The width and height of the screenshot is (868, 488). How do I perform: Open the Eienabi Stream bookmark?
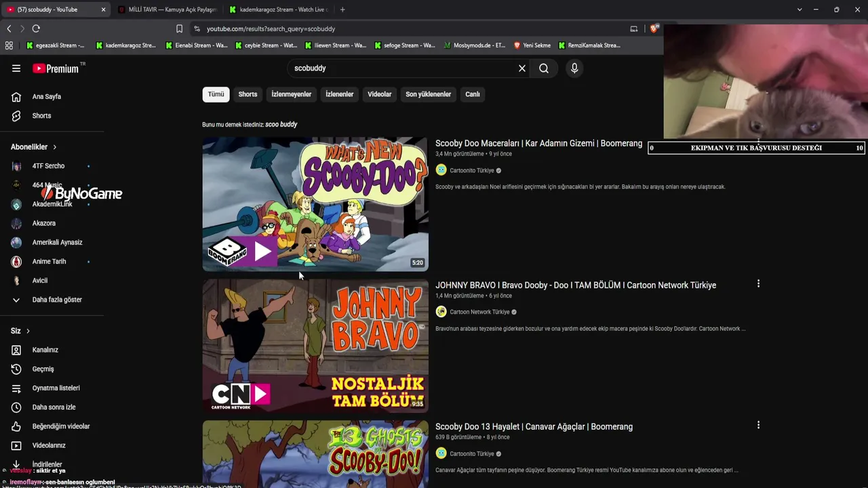pos(197,45)
